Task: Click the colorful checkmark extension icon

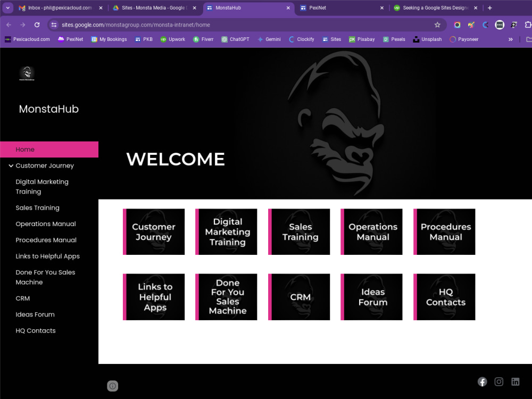Action: tap(471, 25)
